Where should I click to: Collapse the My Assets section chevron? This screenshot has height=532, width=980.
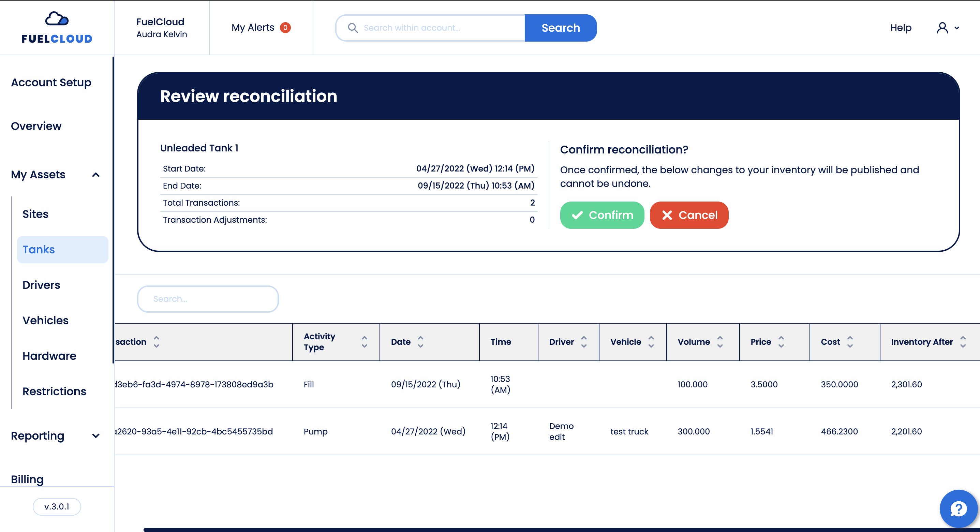coord(96,175)
